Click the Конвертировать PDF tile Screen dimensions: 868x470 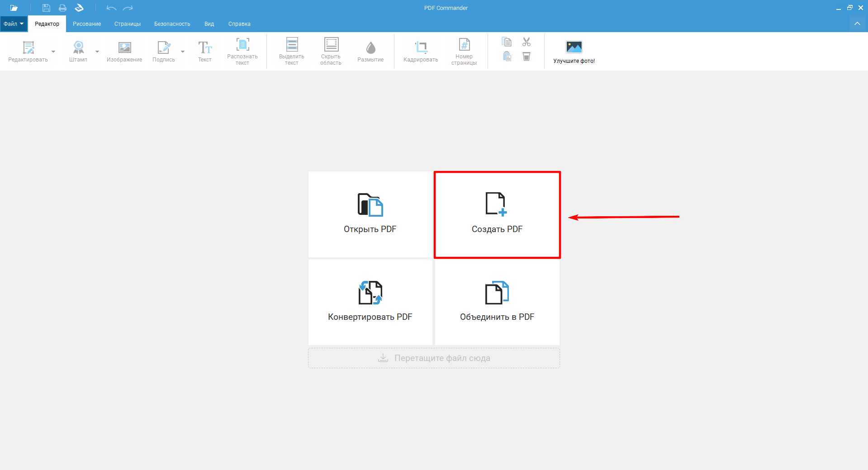click(x=370, y=302)
